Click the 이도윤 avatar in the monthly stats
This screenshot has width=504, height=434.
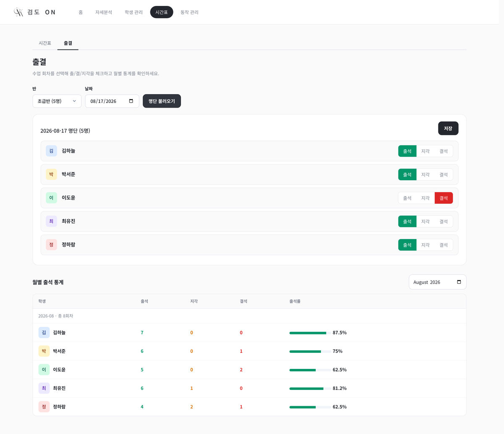tap(44, 370)
